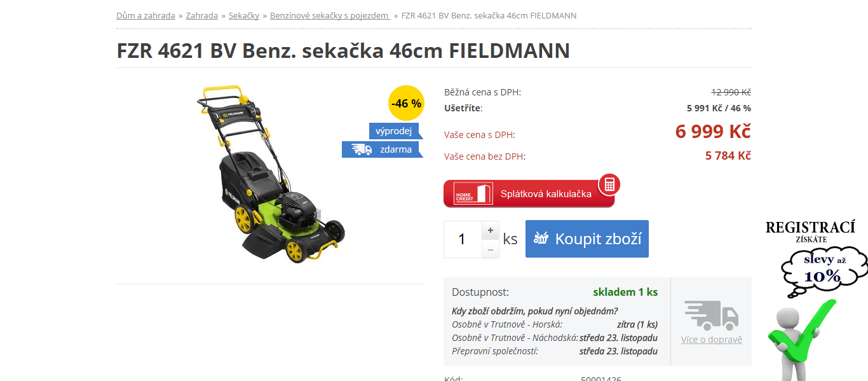Open the Splátková kalkulačka button
The image size is (868, 381).
tap(529, 193)
